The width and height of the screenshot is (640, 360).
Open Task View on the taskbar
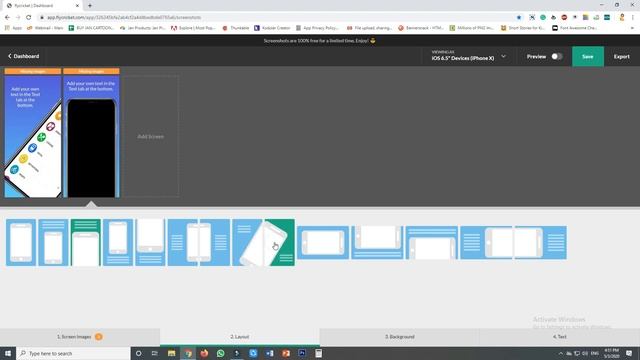click(155, 353)
